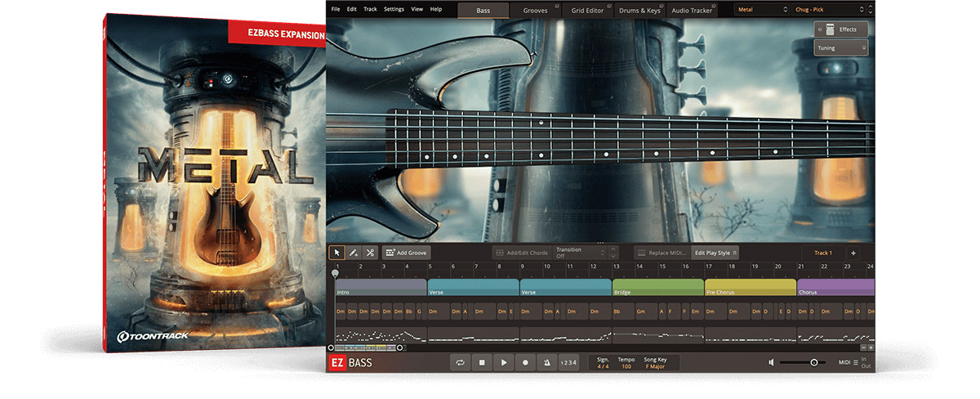980x399 pixels.
Task: Click the EZ BASS logo
Action: (351, 362)
